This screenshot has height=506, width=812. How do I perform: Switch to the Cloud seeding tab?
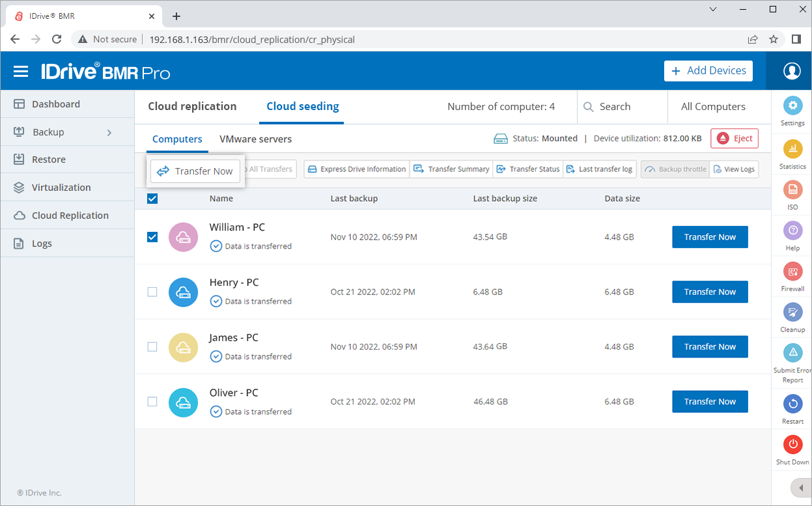[303, 107]
